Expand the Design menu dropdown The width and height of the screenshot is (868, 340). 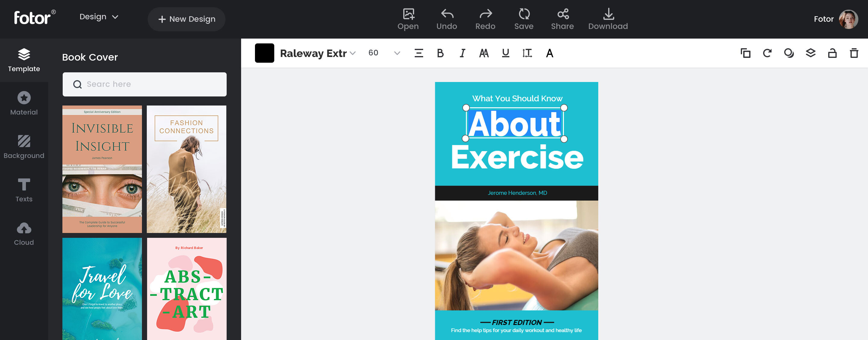tap(99, 17)
